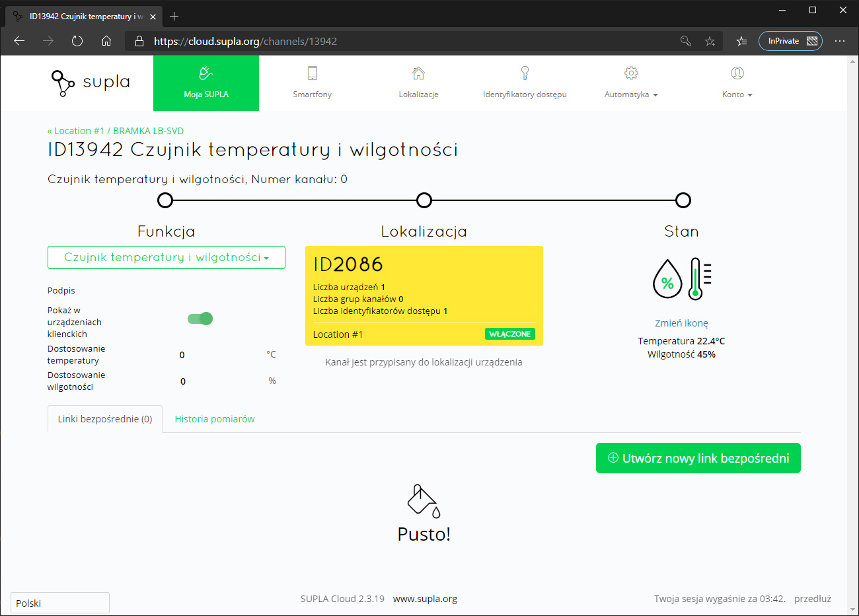
Task: Reload the page in browser
Action: click(77, 41)
